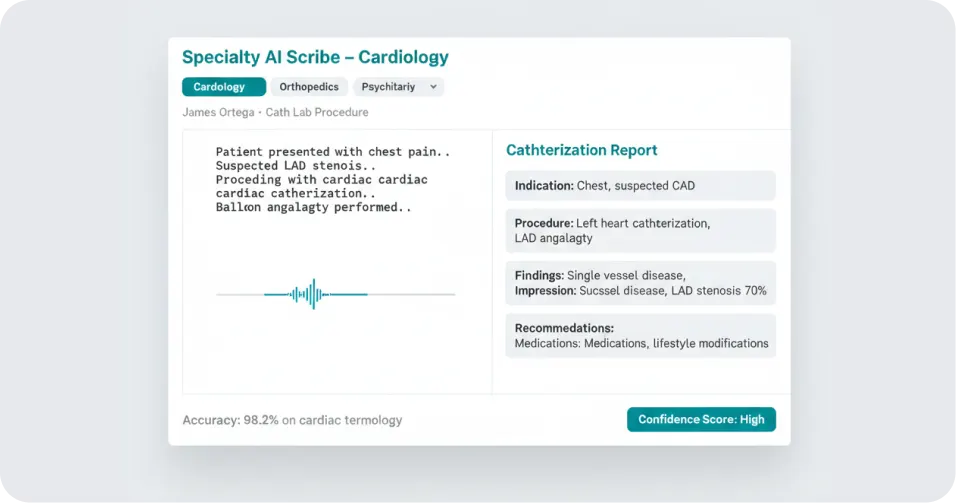
Task: Click the Cath Lab Procedure label
Action: [x=316, y=112]
